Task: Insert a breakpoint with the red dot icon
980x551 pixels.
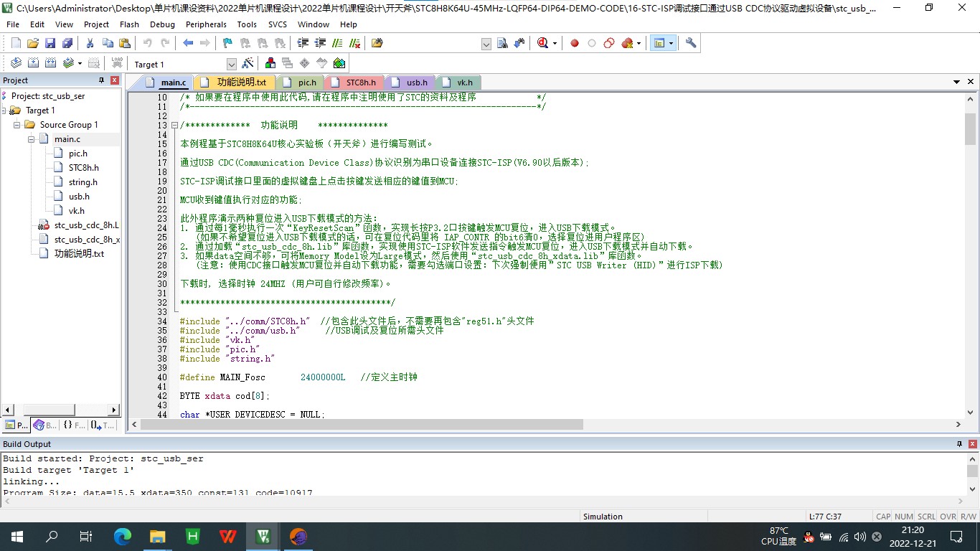Action: [575, 43]
